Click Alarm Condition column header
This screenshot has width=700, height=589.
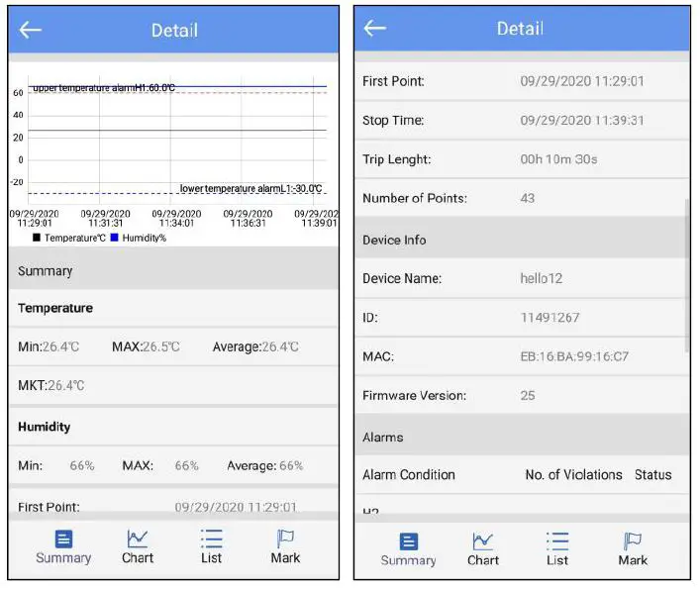[409, 475]
